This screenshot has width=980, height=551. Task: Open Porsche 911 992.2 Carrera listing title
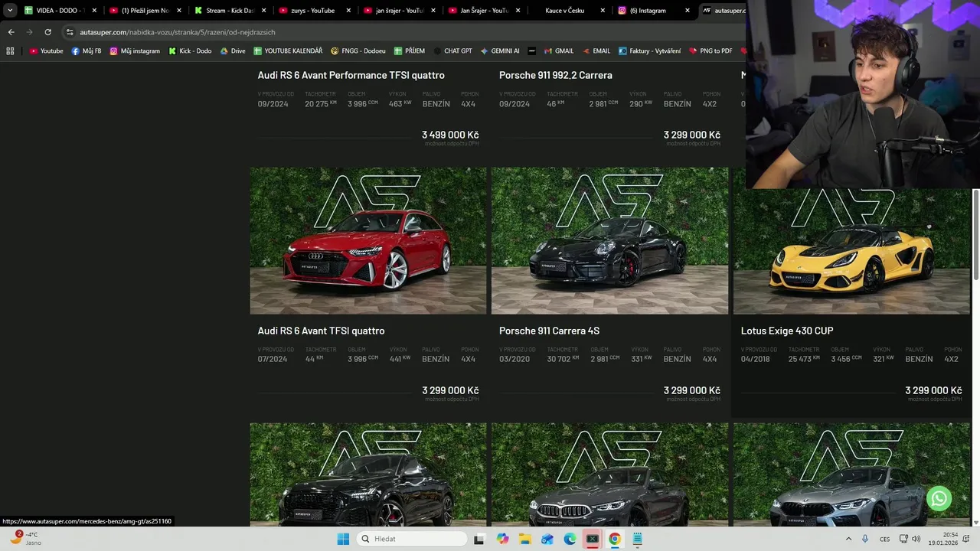pyautogui.click(x=555, y=75)
